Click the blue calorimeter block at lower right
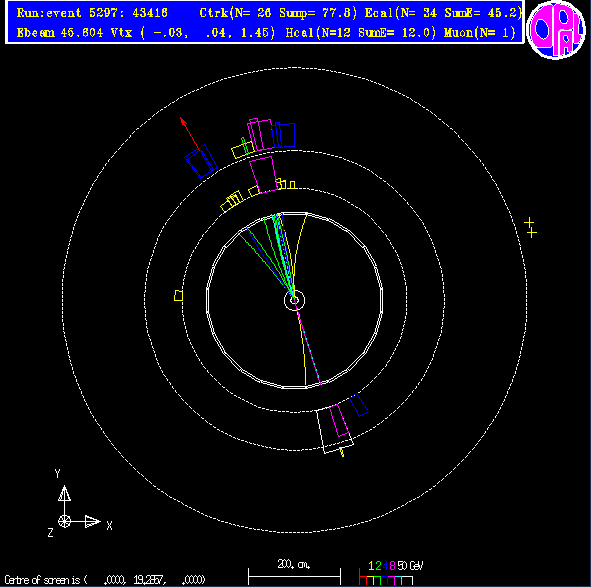591x587 pixels. (359, 405)
